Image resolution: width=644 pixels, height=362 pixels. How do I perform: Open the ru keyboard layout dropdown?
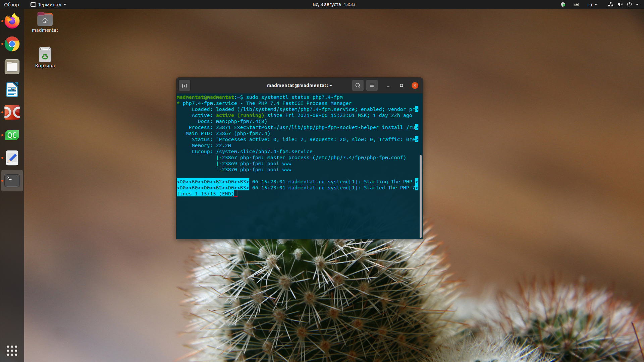tap(592, 4)
